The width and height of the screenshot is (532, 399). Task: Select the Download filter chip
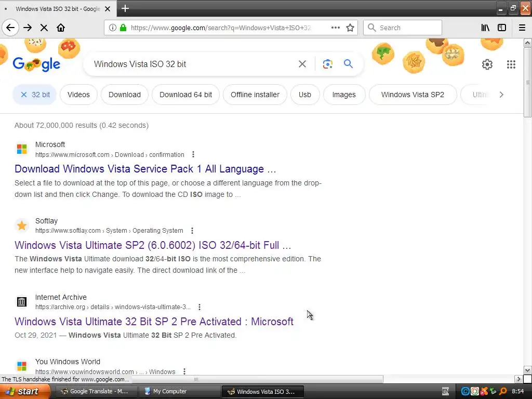[x=125, y=95]
